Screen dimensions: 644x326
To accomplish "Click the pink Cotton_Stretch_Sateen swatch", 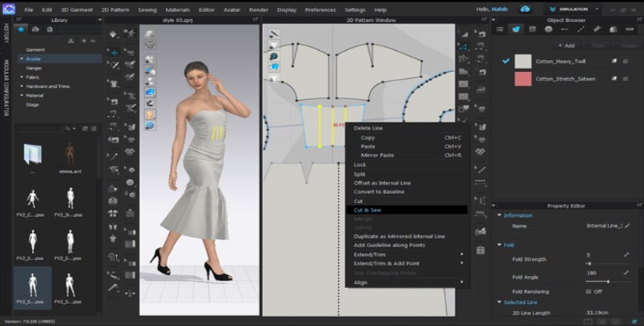I will pos(523,79).
